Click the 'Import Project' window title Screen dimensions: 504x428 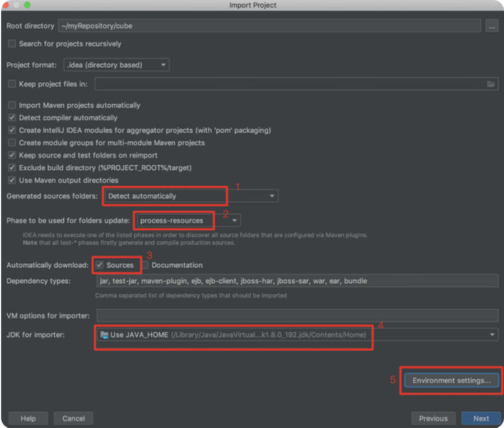pyautogui.click(x=253, y=5)
